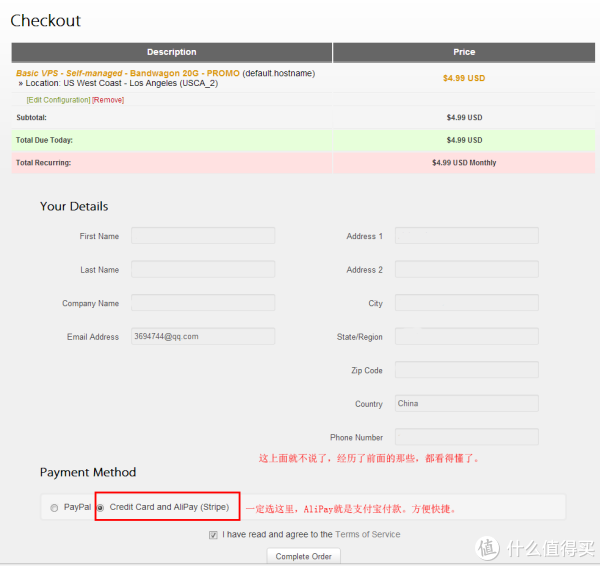The width and height of the screenshot is (600, 566).
Task: Focus the State/Region field
Action: pos(466,337)
